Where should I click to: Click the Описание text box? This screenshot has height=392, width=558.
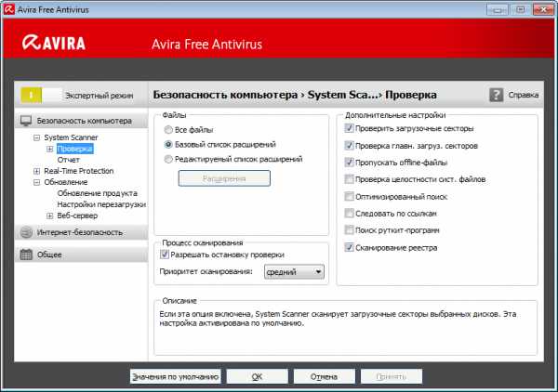345,329
